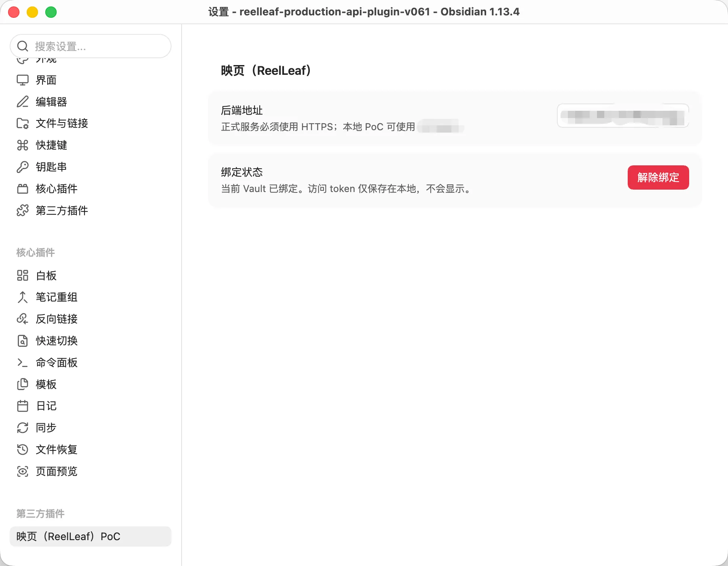Click the 日记 calendar icon
This screenshot has width=728, height=566.
tap(23, 406)
